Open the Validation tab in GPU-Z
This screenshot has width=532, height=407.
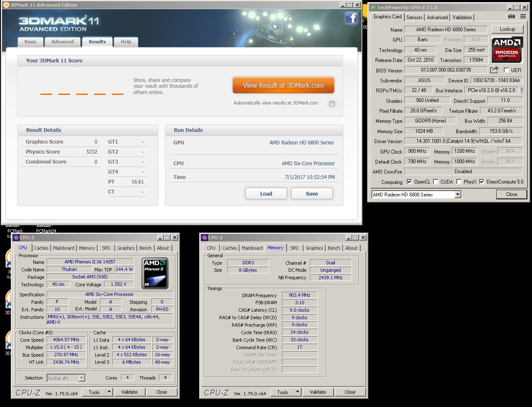tap(462, 17)
